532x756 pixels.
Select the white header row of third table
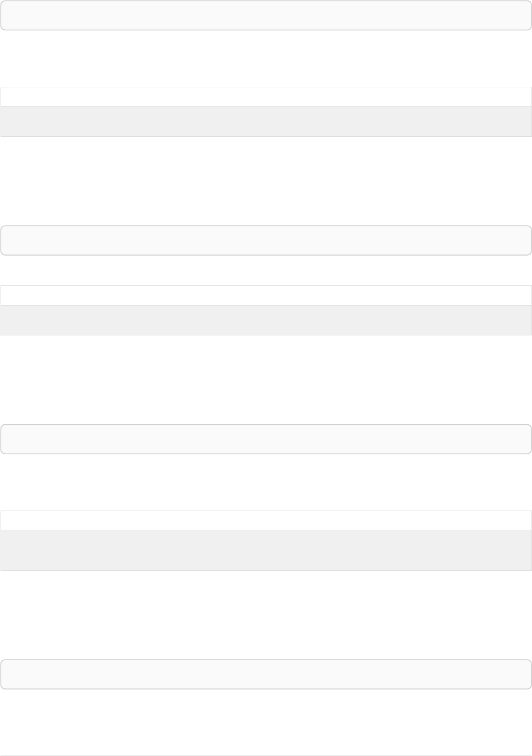click(x=266, y=520)
